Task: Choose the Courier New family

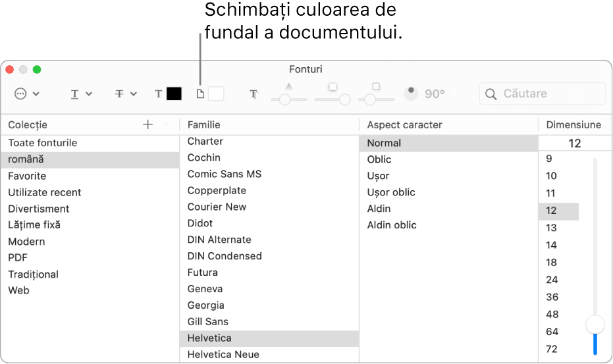Action: (269, 207)
